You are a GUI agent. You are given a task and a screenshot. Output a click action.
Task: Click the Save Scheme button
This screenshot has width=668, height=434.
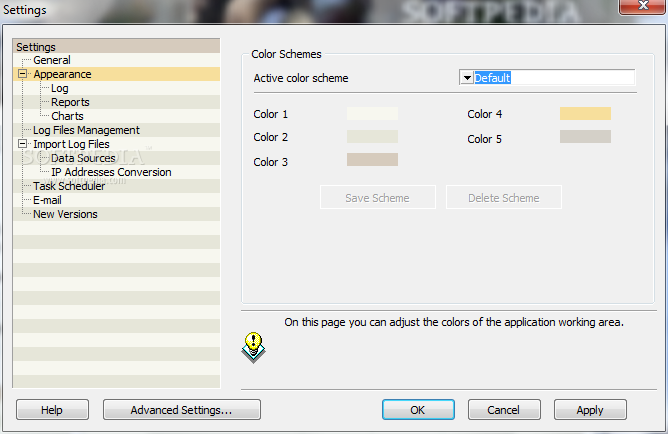pos(378,197)
